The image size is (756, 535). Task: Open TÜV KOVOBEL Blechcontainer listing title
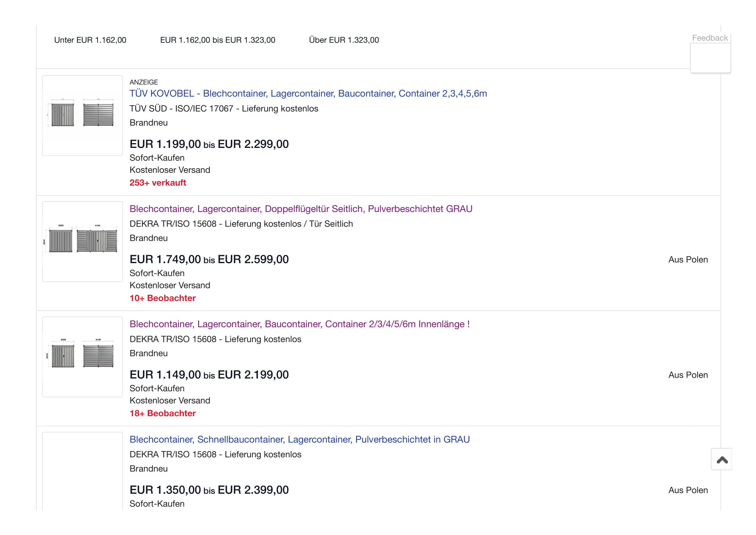click(308, 94)
